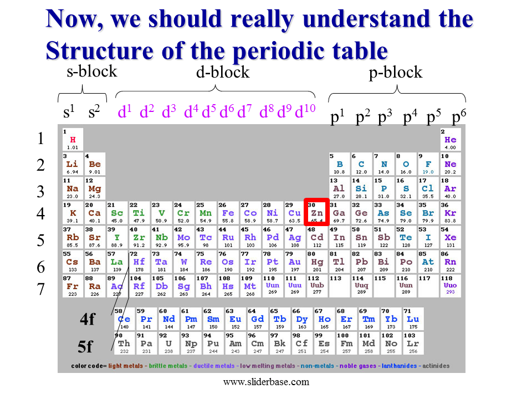
Task: Select the Carbon (C) element cell
Action: [361, 165]
